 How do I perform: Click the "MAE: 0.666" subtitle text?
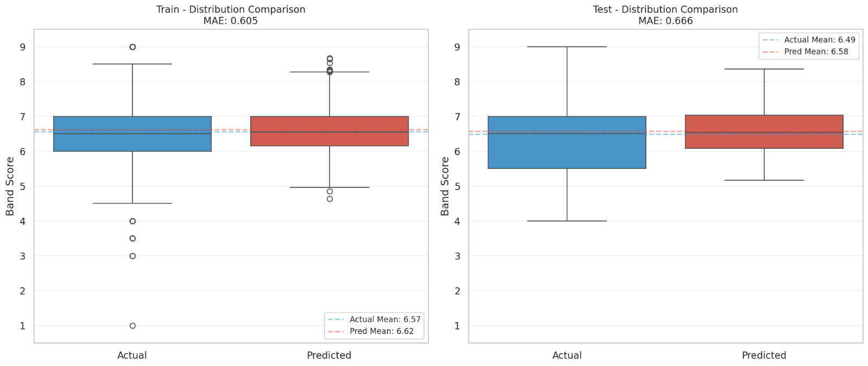666,21
